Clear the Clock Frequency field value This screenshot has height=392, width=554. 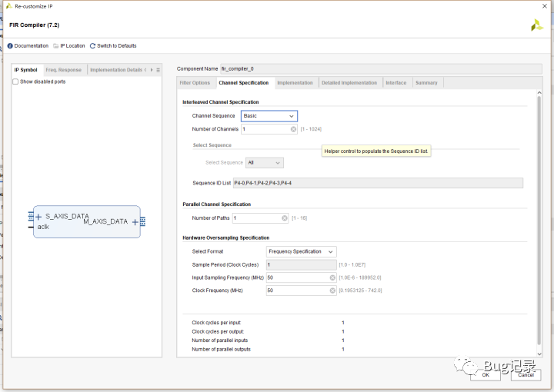tap(332, 291)
